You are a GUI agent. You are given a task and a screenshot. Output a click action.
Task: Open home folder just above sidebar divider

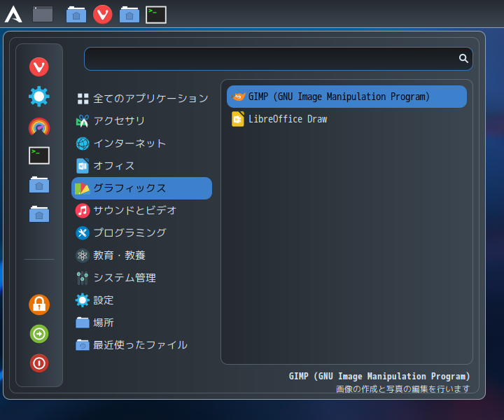tap(39, 214)
